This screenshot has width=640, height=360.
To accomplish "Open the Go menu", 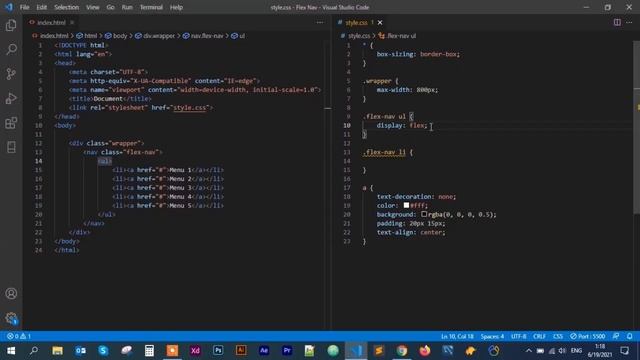I will [x=111, y=7].
